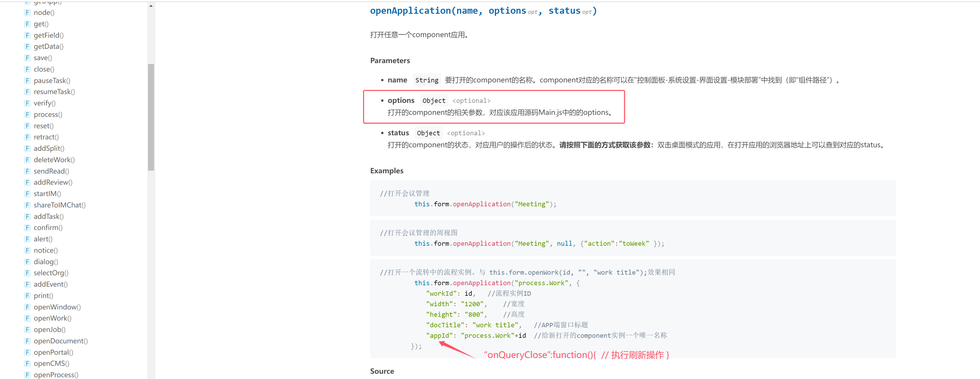Click the F icon next to openPortal()

[27, 352]
